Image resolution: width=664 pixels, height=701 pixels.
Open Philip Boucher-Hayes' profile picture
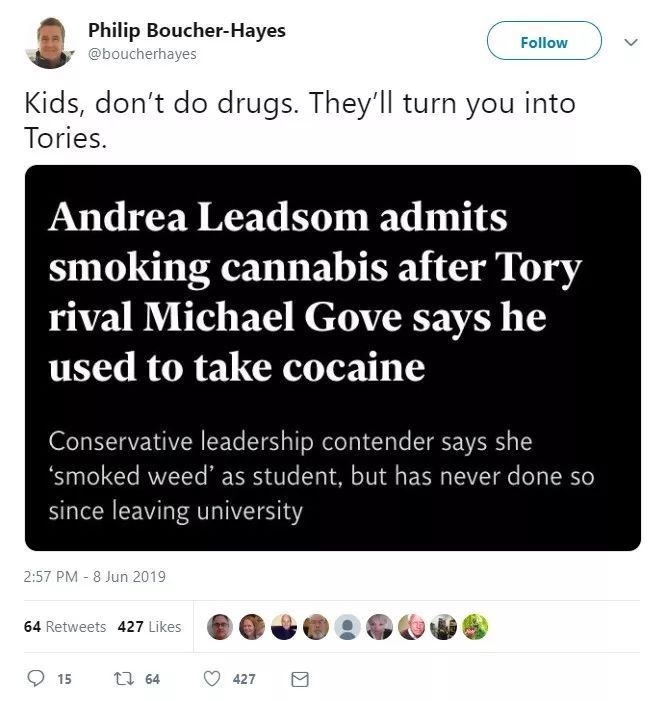(50, 42)
